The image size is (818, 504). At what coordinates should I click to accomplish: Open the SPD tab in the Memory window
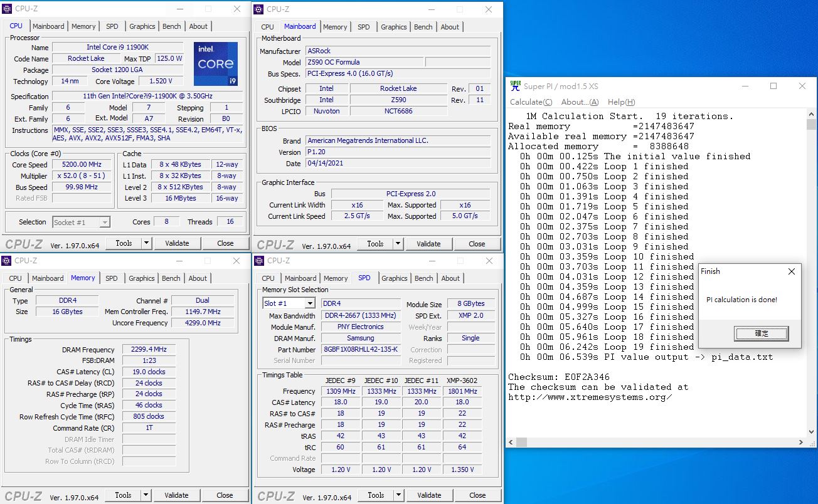[x=111, y=278]
